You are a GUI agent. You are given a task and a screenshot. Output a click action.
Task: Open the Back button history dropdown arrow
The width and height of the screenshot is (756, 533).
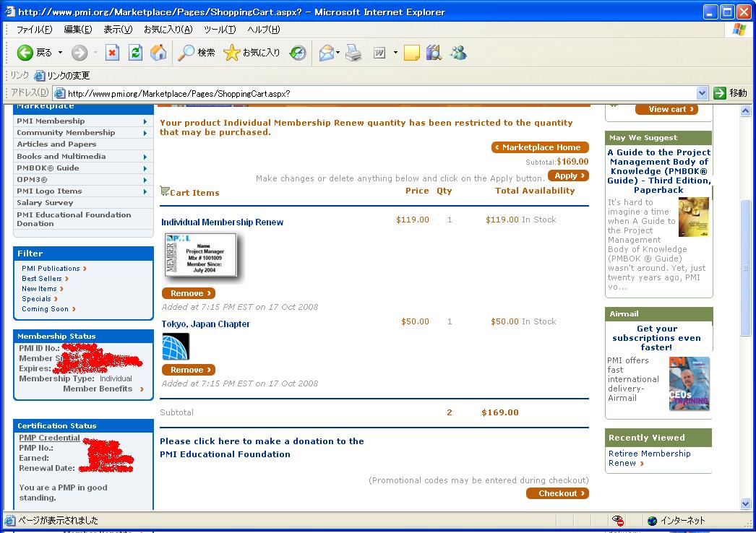click(x=60, y=53)
